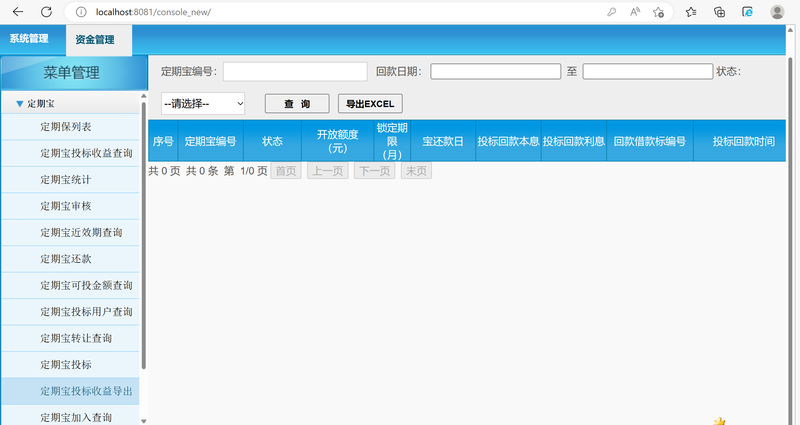Image resolution: width=800 pixels, height=425 pixels.
Task: Click the sidebar scrollbar down arrow
Action: pos(143,421)
